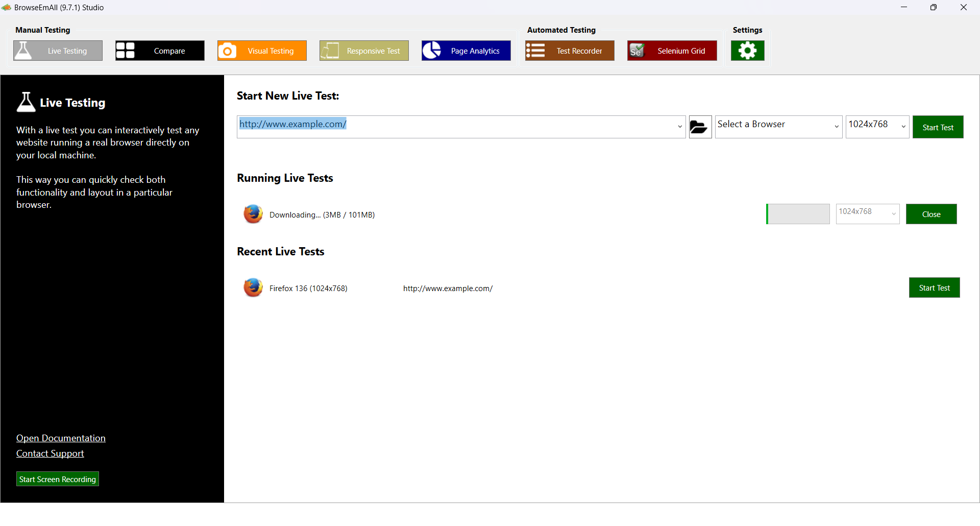Open the 1024x768 resolution dropdown for new test
Viewport: 980px width, 526px height.
coord(877,127)
